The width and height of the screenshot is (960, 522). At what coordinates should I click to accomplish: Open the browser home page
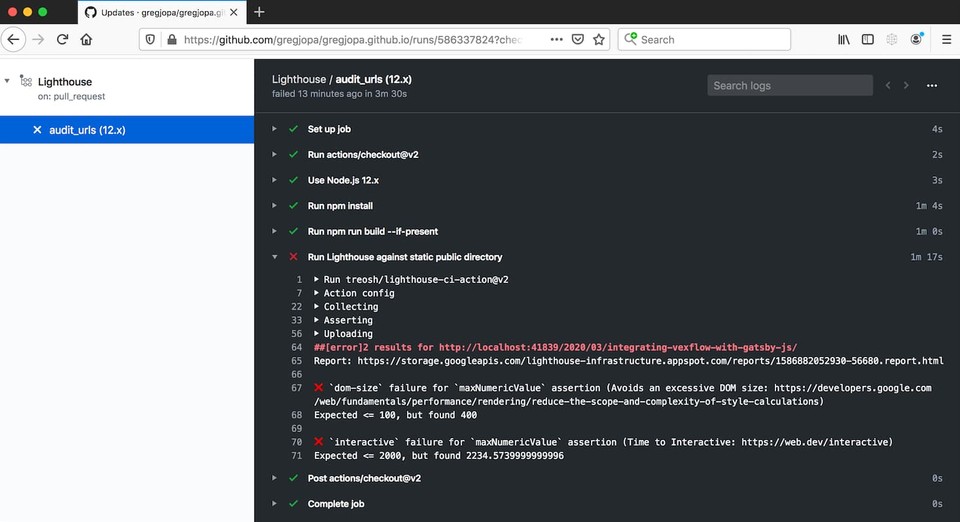[x=86, y=39]
